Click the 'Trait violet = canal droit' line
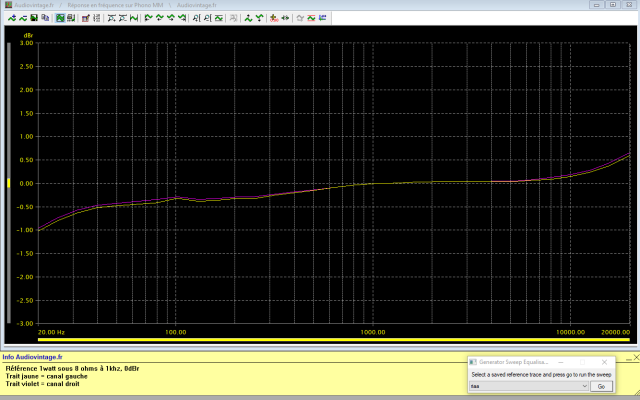Viewport: 640px width, 400px height. [42, 384]
